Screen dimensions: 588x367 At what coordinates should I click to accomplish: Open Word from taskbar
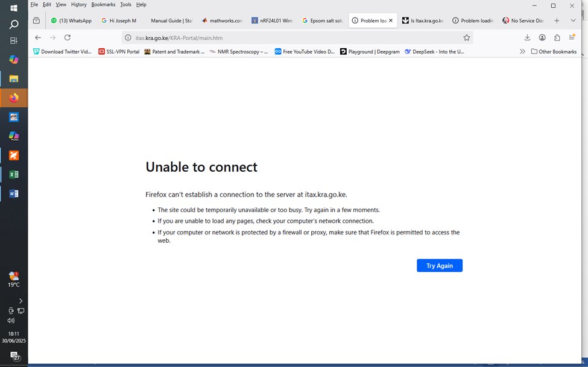click(x=14, y=193)
